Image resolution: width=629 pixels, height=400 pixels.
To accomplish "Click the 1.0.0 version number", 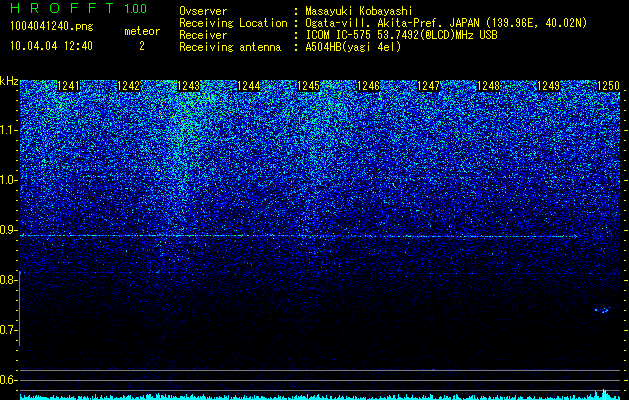I will pos(135,9).
